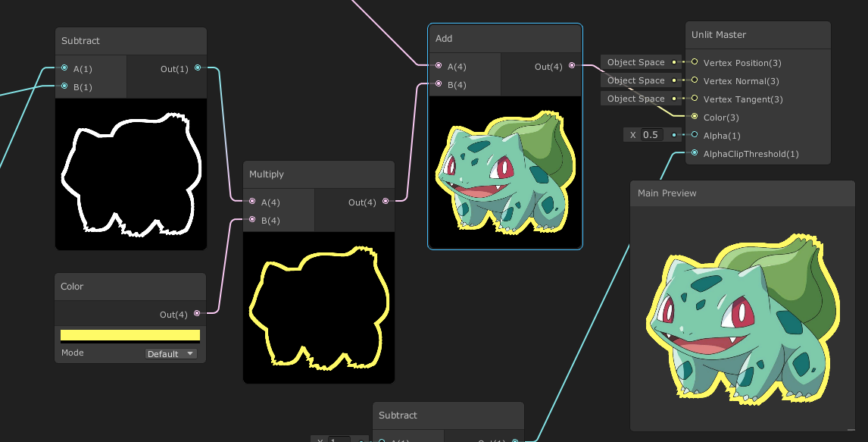Screen dimensions: 868x442
Task: Select the Color node title bar
Action: [x=130, y=287]
